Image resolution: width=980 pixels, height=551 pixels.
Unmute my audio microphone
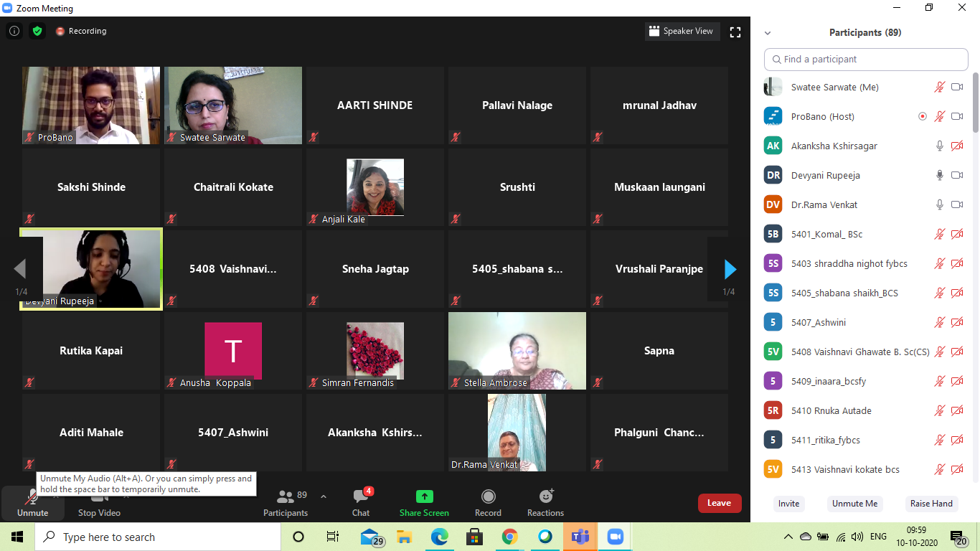point(32,502)
